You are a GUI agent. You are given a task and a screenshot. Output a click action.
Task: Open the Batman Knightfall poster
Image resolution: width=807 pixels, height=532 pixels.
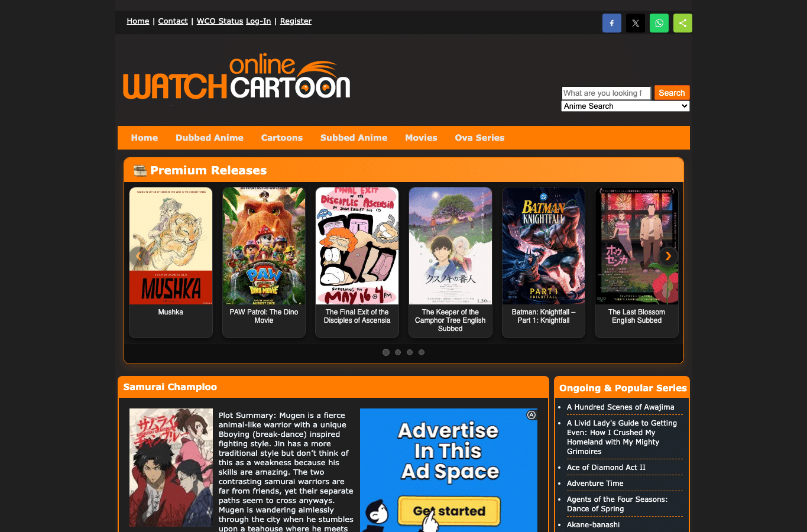pyautogui.click(x=543, y=246)
